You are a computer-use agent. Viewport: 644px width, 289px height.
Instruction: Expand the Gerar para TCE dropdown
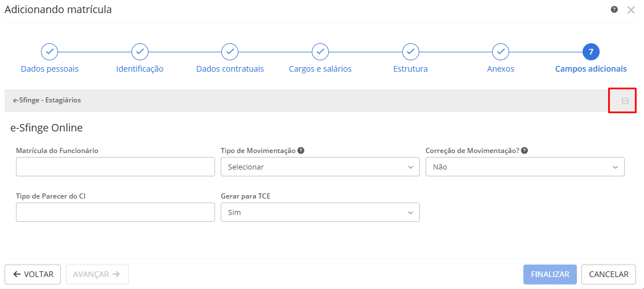click(320, 213)
